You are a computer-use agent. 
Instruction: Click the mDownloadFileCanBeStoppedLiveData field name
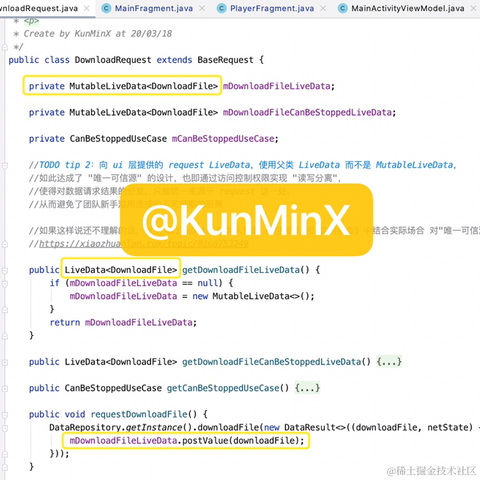pyautogui.click(x=307, y=112)
